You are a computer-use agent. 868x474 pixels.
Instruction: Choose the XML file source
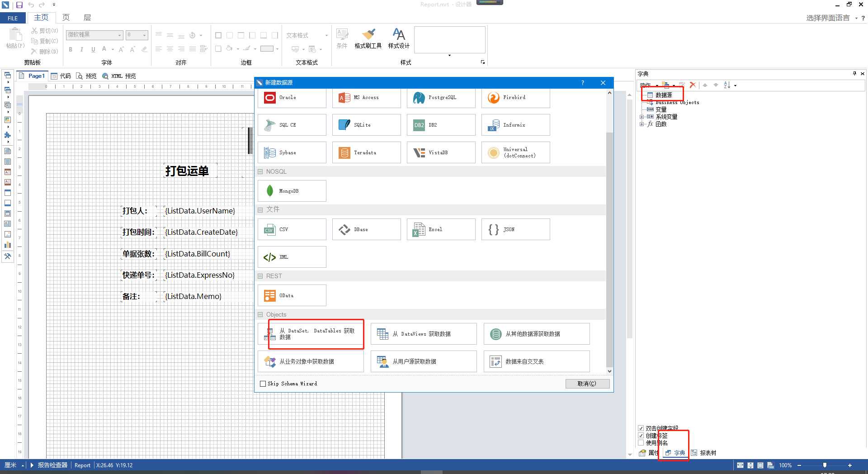292,257
